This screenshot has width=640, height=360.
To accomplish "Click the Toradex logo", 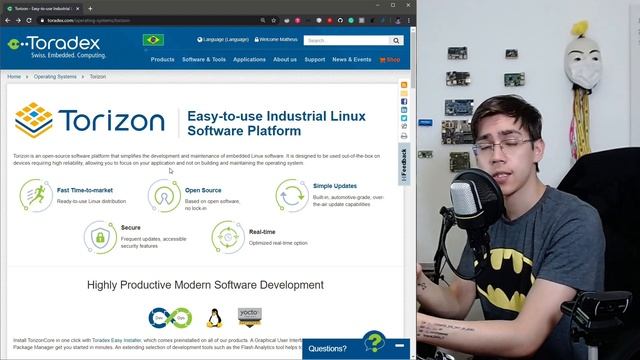I will point(56,47).
